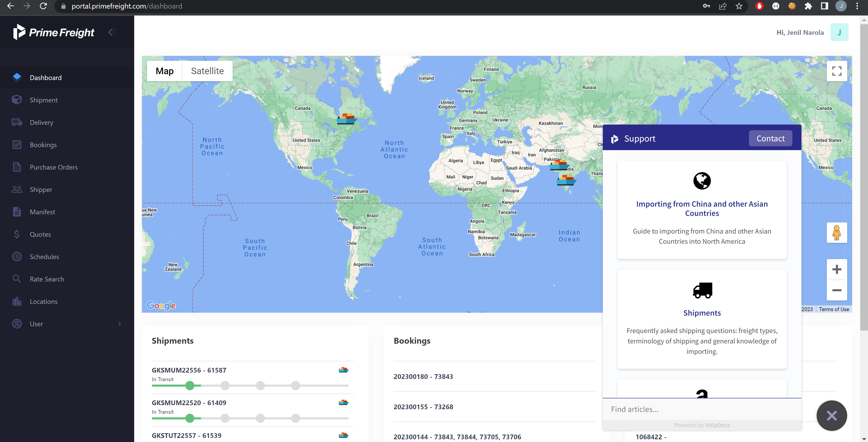This screenshot has height=442, width=868.
Task: Click the Google logo on map
Action: [161, 305]
